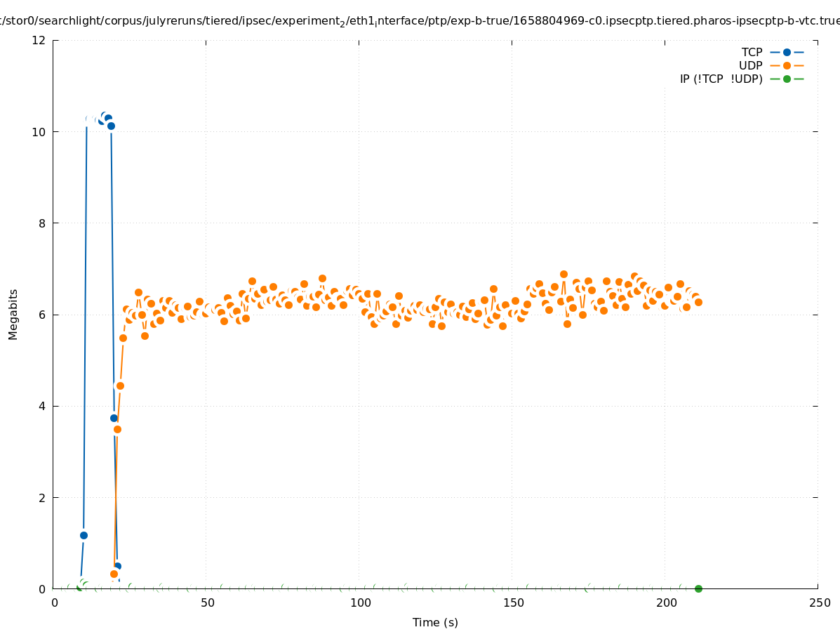Select the TCP legend label
840x632 pixels.
point(752,52)
